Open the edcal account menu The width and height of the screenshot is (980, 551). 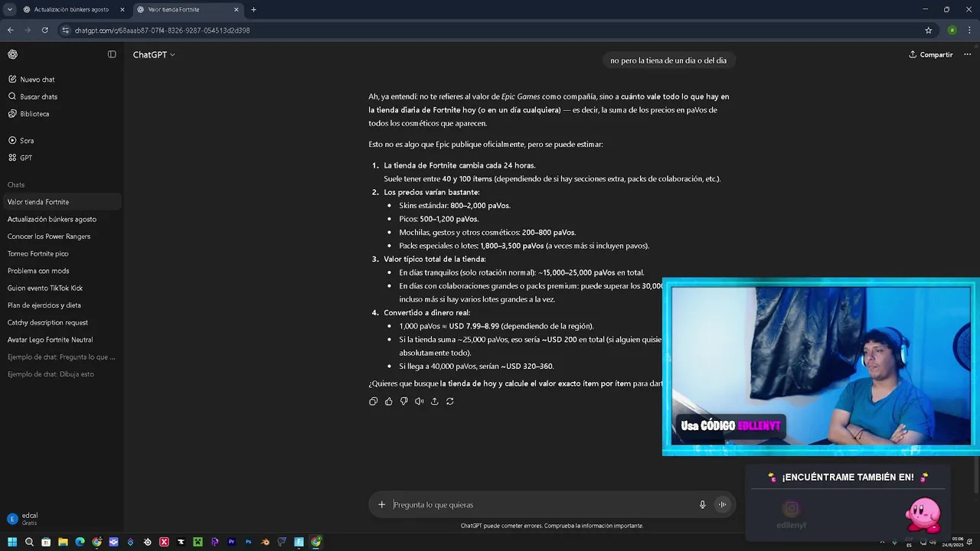(61, 518)
